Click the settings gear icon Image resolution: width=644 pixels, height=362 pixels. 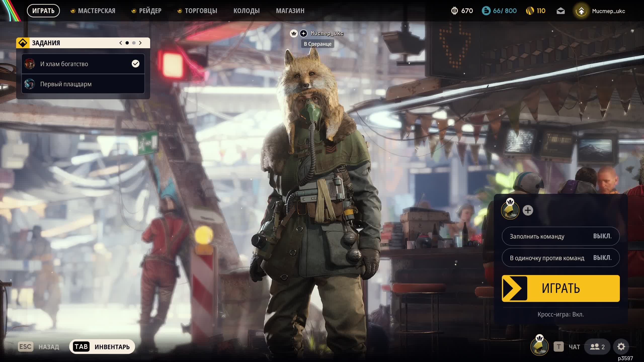tap(621, 347)
